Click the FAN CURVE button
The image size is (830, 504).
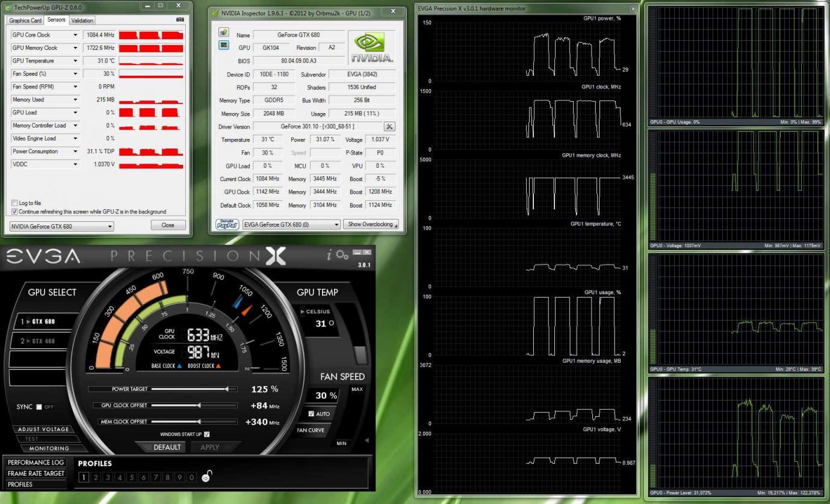point(311,430)
